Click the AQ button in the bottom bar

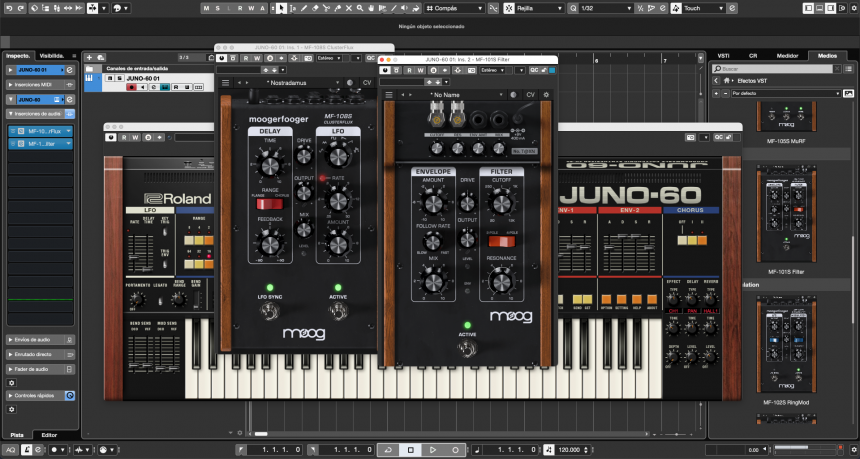click(x=11, y=450)
